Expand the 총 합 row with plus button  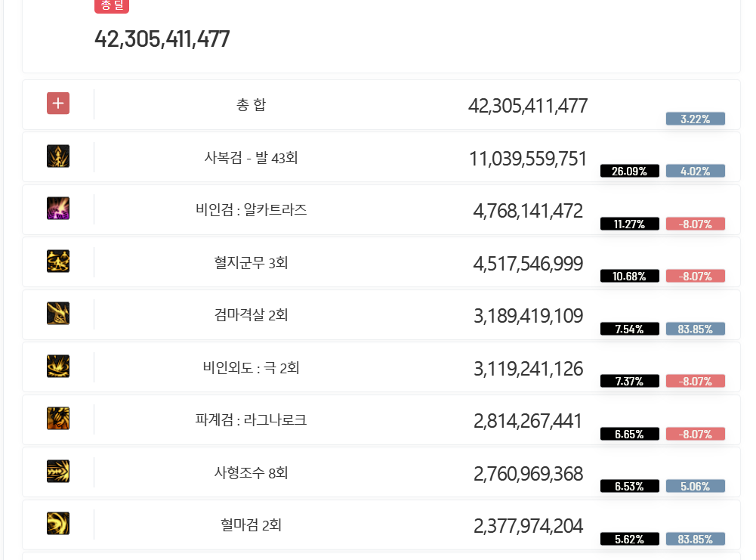click(58, 104)
